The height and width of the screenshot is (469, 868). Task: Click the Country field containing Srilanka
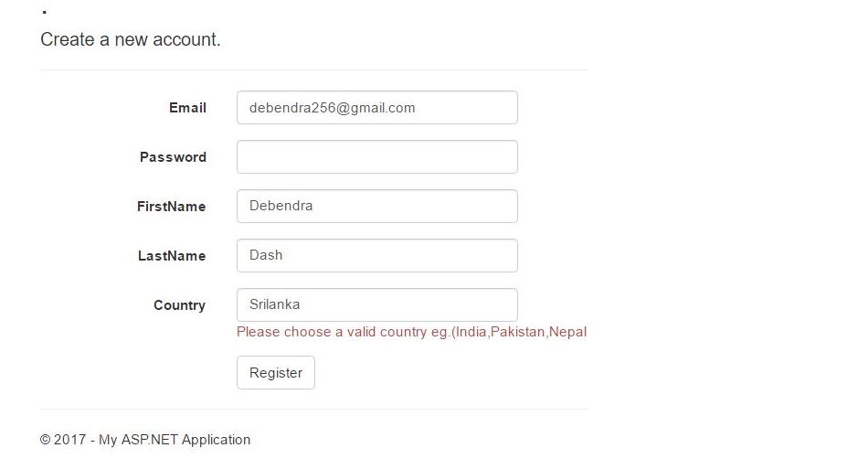coord(376,305)
